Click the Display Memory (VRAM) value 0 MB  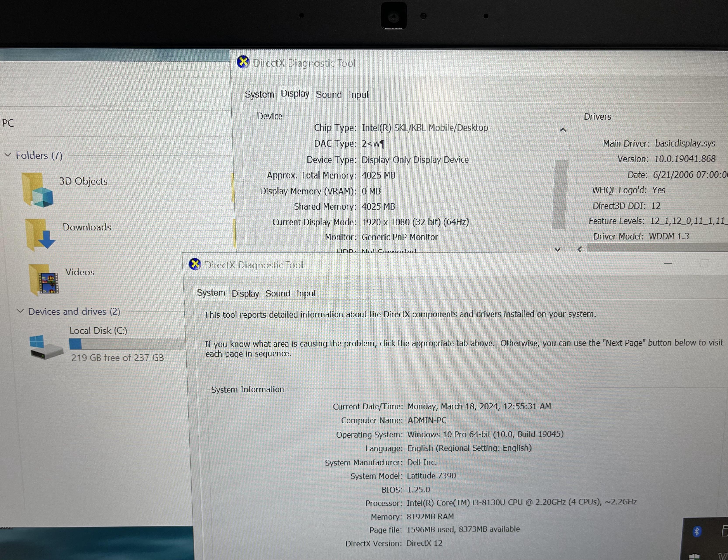pos(371,191)
